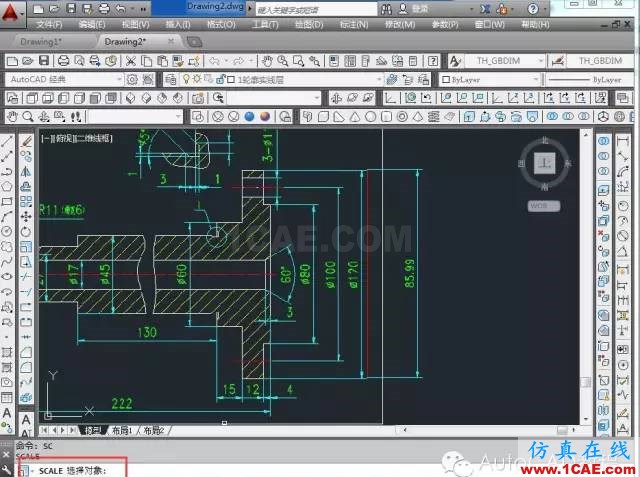Screen dimensions: 640x477
Task: Apply Realistic blue sphere visual style
Action: pyautogui.click(x=249, y=117)
